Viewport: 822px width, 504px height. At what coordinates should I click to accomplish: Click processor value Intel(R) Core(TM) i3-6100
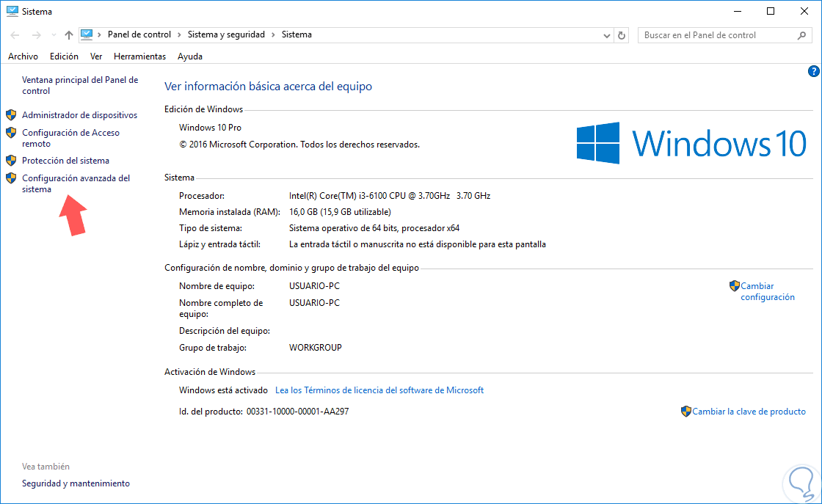pos(390,195)
